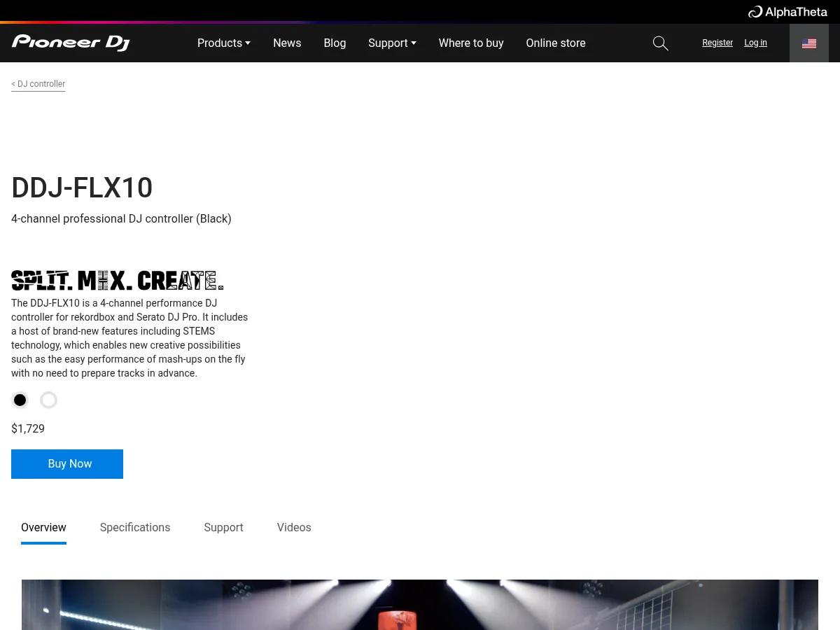The width and height of the screenshot is (840, 630).
Task: Open search using the magnifier icon
Action: [660, 43]
